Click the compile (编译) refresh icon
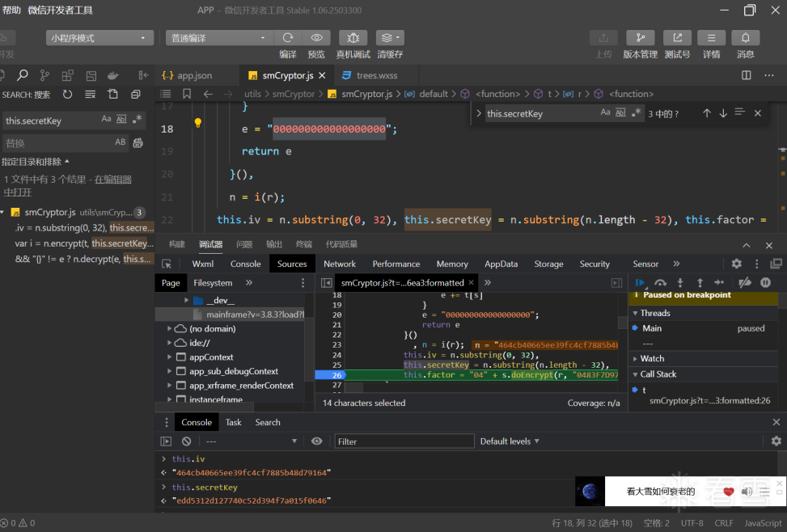The height and width of the screenshot is (532, 787). tap(287, 38)
